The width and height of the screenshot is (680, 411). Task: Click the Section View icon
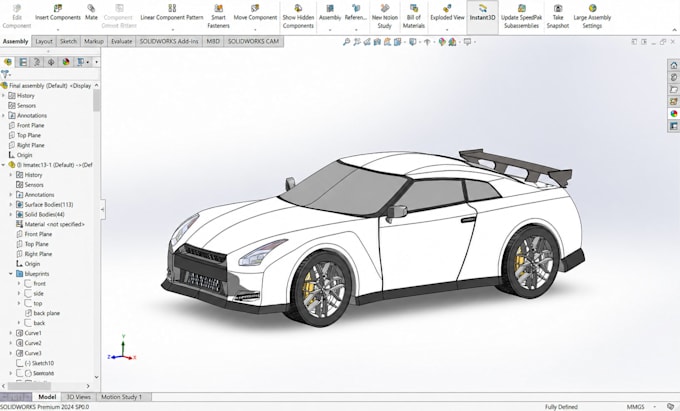coord(377,42)
